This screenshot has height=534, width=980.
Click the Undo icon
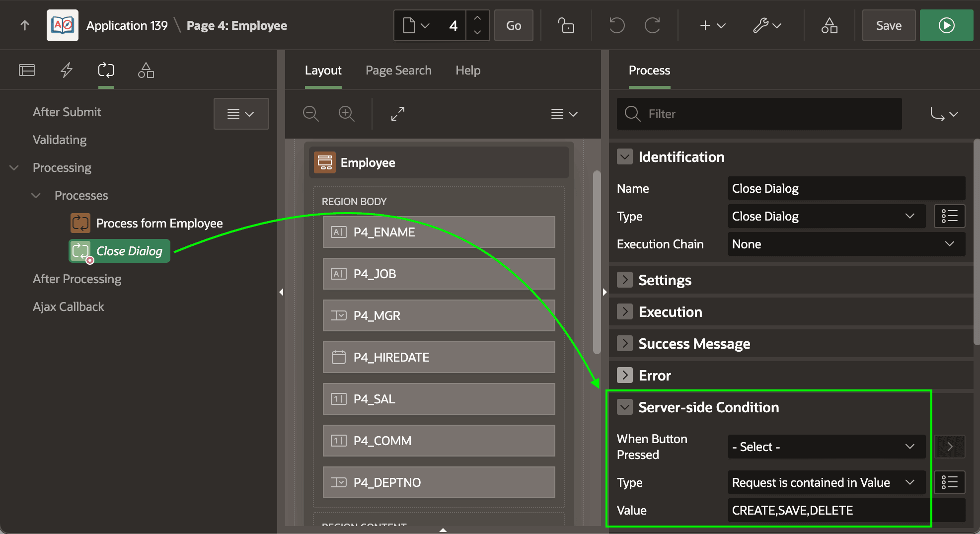click(616, 25)
